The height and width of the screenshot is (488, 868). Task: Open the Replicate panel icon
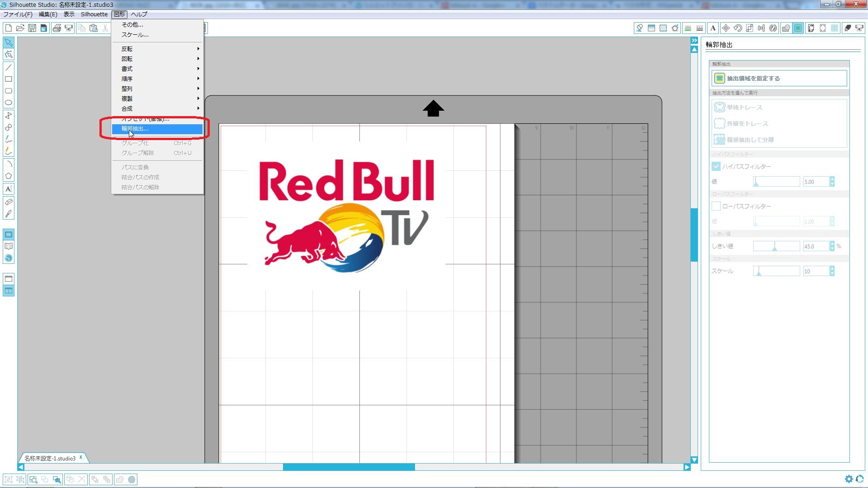tap(773, 28)
